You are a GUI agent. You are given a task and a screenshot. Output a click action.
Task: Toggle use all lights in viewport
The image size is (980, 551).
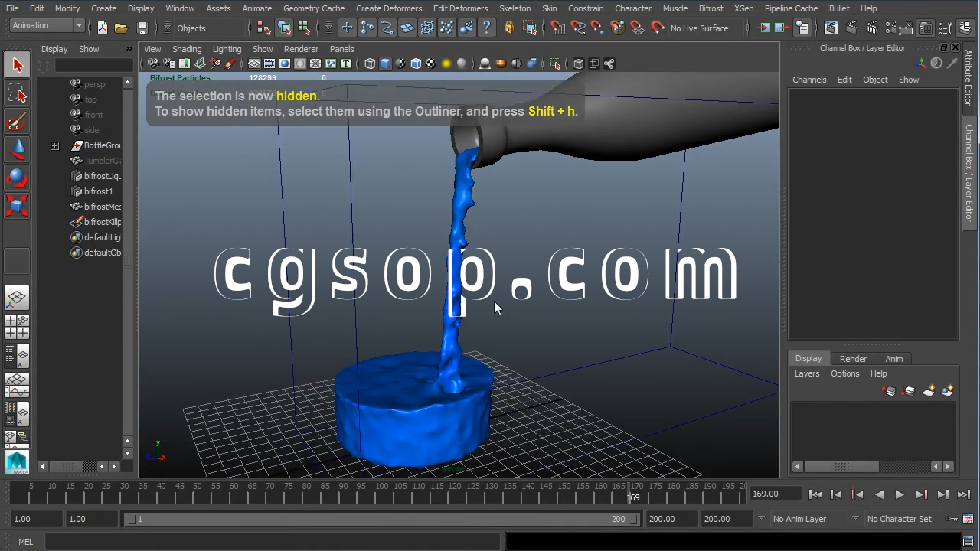click(446, 64)
